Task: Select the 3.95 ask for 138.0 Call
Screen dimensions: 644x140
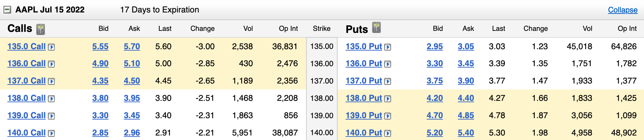Action: point(132,98)
